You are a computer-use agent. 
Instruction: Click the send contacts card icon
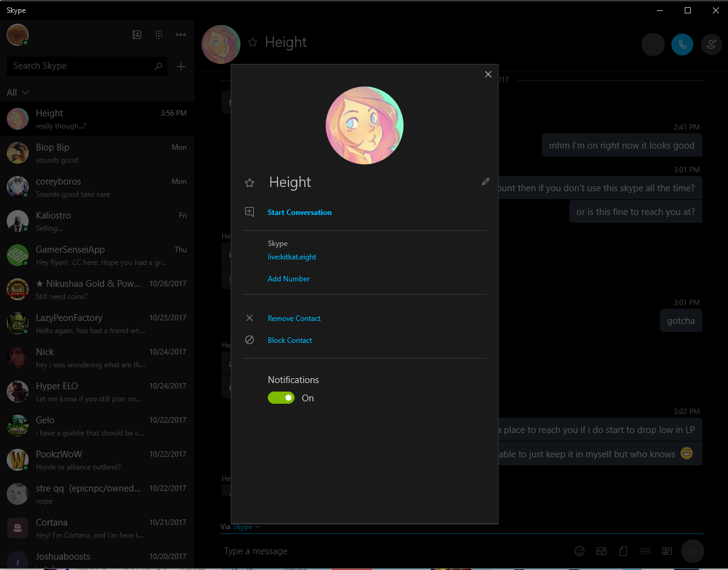[x=667, y=551]
